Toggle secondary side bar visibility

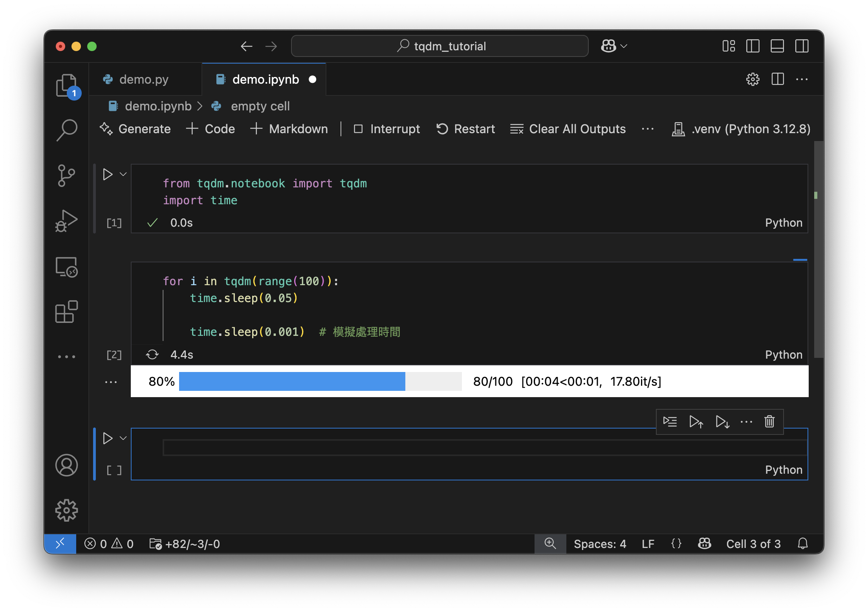(802, 46)
